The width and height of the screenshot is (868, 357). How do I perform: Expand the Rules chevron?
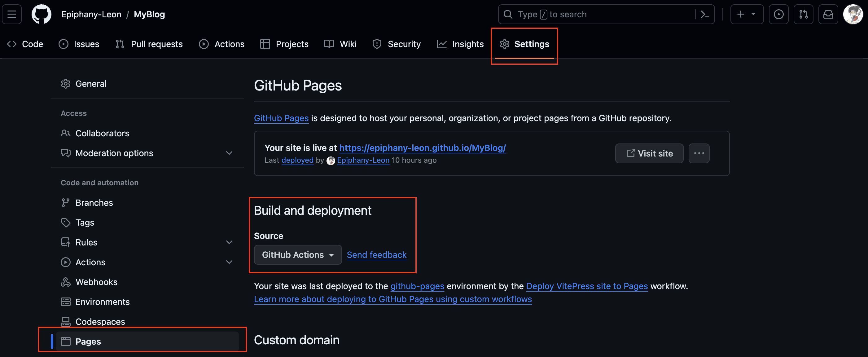[229, 242]
